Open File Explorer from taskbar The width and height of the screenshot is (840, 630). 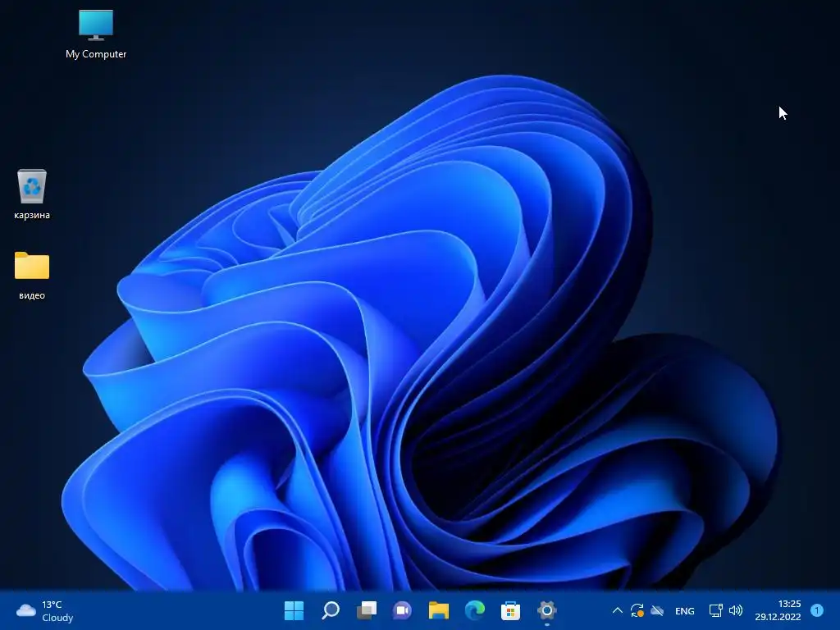pyautogui.click(x=438, y=610)
